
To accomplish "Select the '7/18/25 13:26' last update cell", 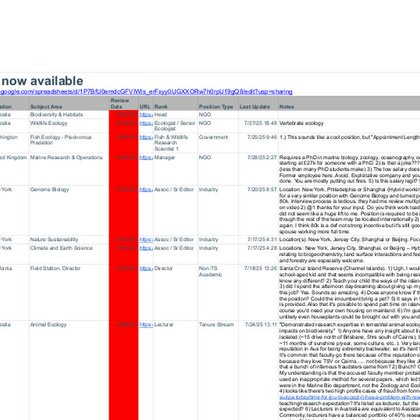I will click(x=258, y=293).
